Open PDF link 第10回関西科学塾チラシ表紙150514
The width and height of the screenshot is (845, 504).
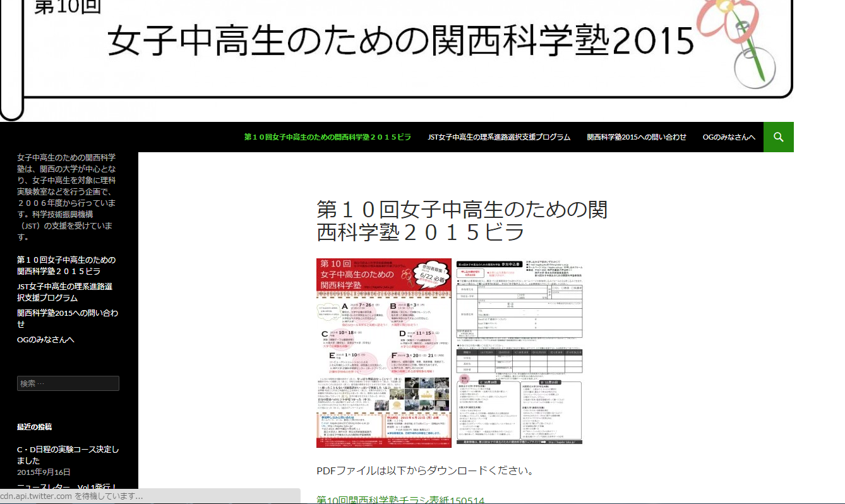pyautogui.click(x=400, y=500)
